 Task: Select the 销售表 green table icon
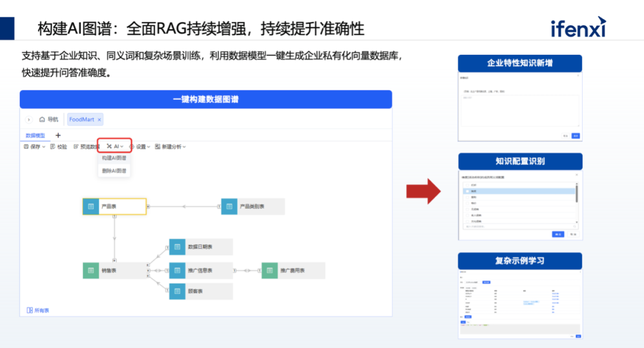(91, 270)
